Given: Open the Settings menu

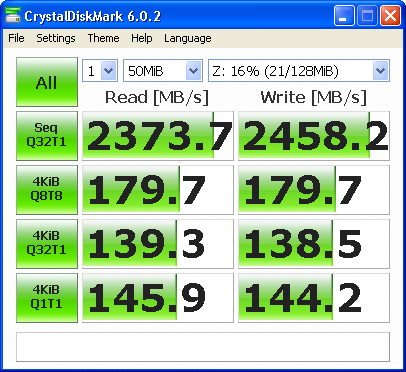Looking at the screenshot, I should (x=56, y=38).
